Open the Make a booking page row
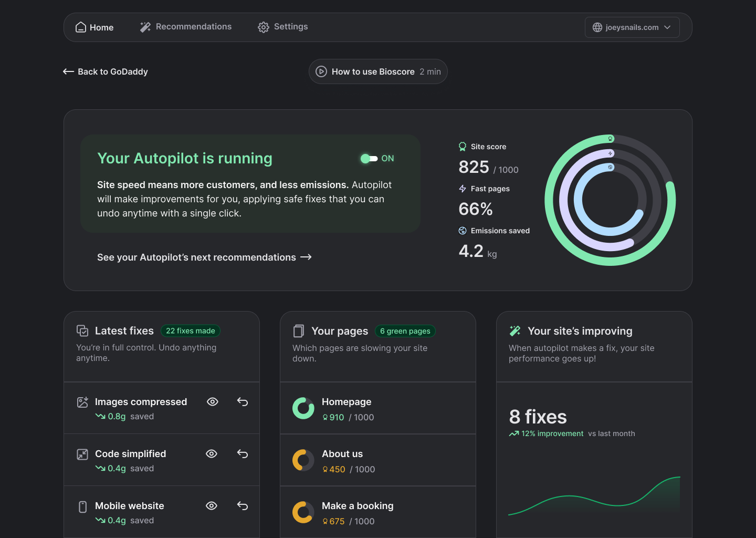Viewport: 756px width, 538px height. (x=378, y=512)
